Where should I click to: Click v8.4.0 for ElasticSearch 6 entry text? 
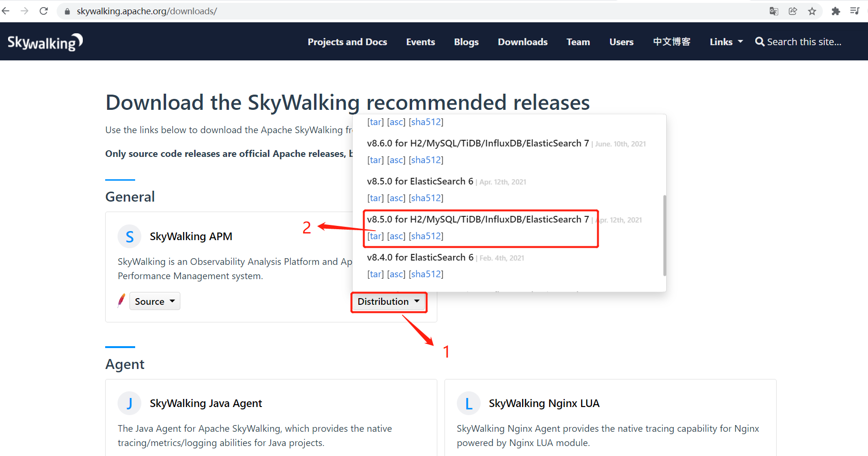[x=420, y=257]
